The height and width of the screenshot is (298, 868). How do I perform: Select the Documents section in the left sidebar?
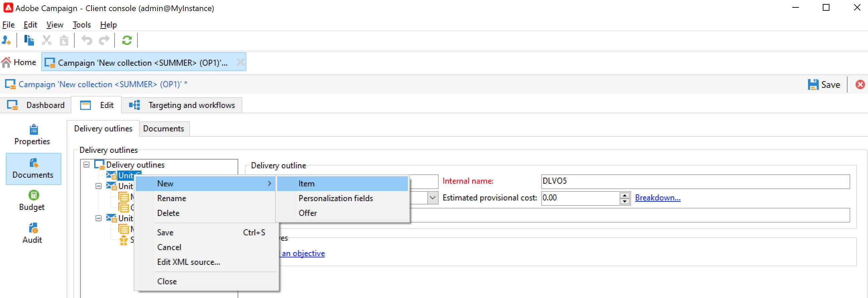point(33,169)
